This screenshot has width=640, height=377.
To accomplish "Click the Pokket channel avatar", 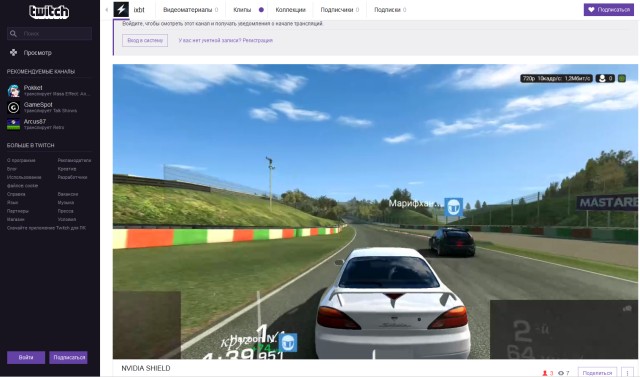I will [13, 91].
